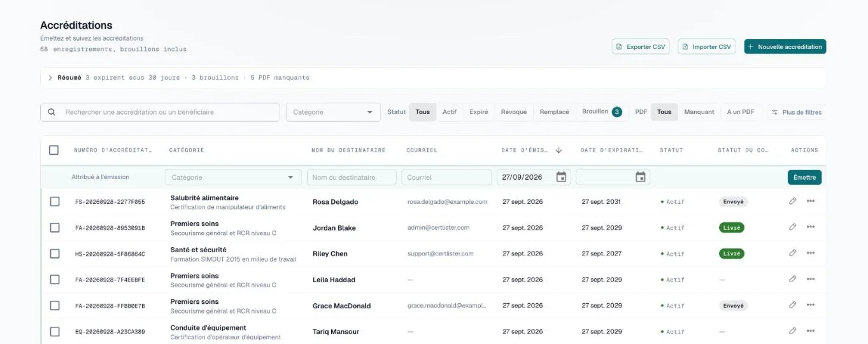Click the search magnifier icon
The width and height of the screenshot is (868, 344).
pyautogui.click(x=52, y=112)
